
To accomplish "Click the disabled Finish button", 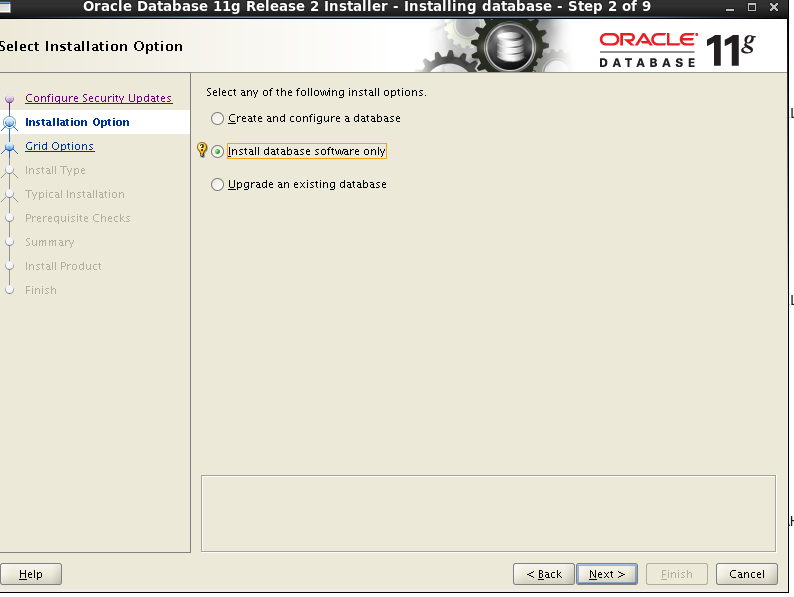I will [677, 574].
